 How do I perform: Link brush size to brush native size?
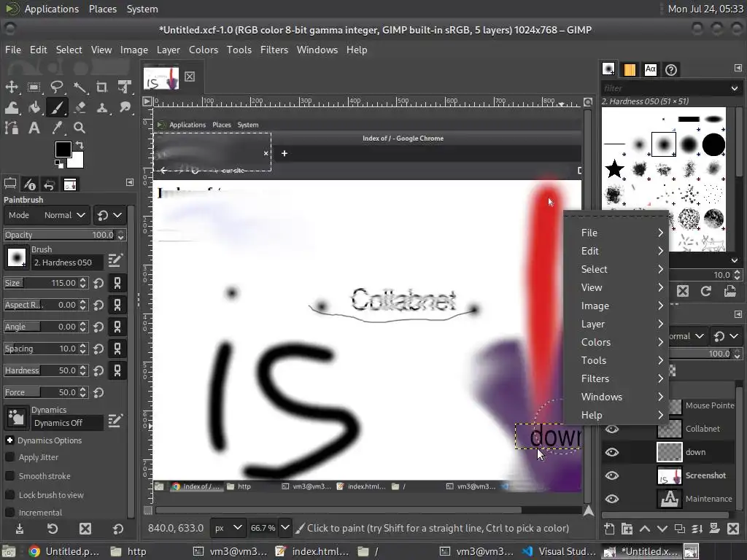point(117,284)
